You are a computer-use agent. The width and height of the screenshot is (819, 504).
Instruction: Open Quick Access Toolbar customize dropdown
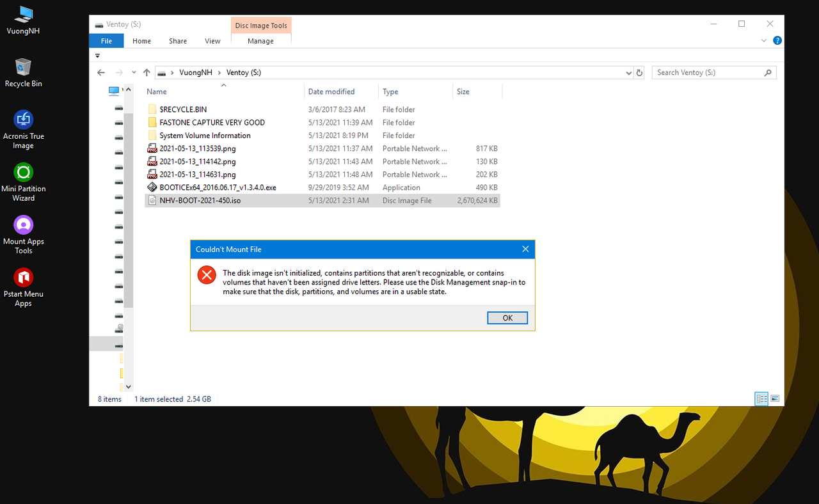(x=98, y=56)
